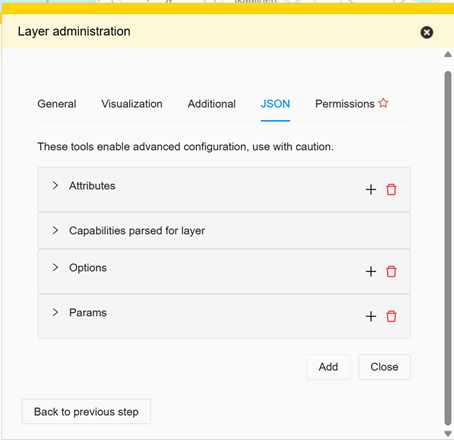Click plus icon in Options row
The height and width of the screenshot is (440, 454).
(371, 271)
